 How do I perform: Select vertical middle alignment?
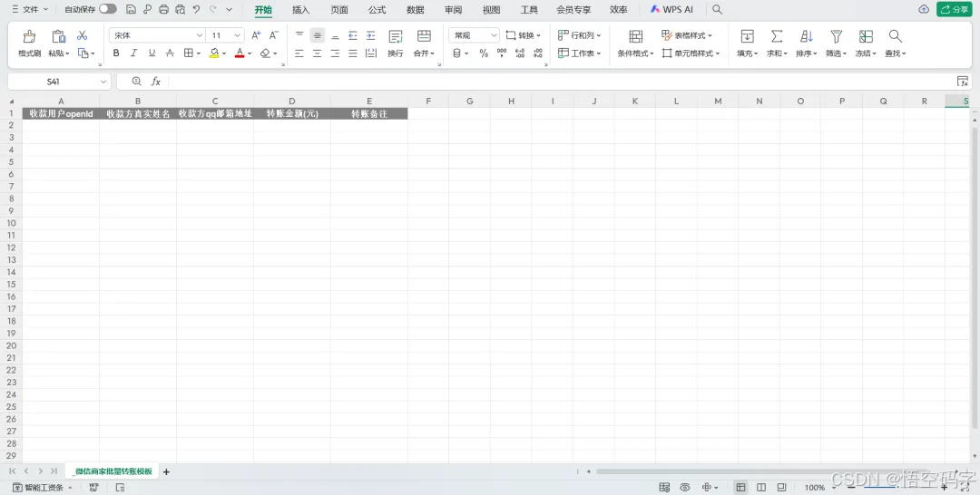pyautogui.click(x=318, y=35)
